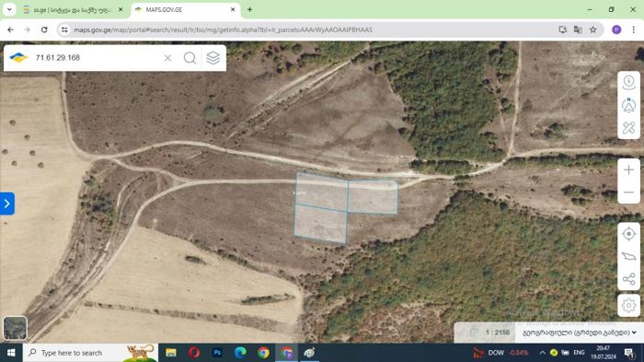Bookmark this page with star icon
644x362 pixels.
coord(593,29)
